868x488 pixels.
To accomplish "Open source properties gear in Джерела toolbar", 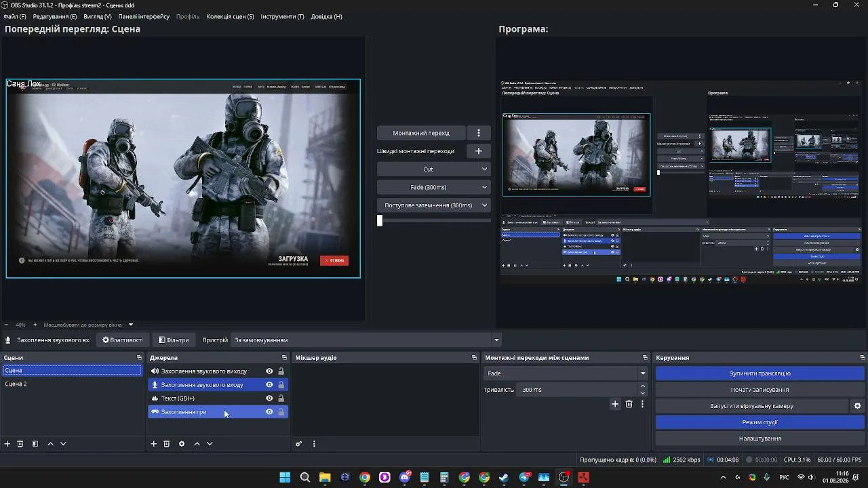I will [182, 444].
